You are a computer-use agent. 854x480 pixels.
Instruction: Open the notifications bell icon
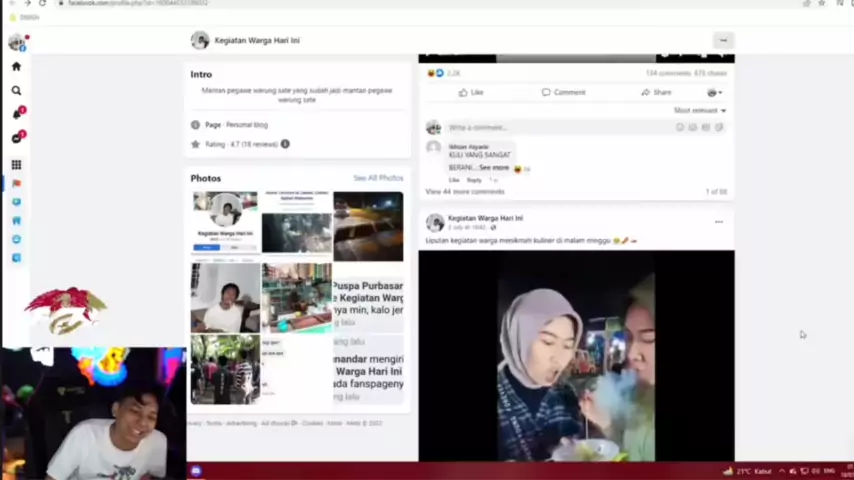(x=16, y=114)
